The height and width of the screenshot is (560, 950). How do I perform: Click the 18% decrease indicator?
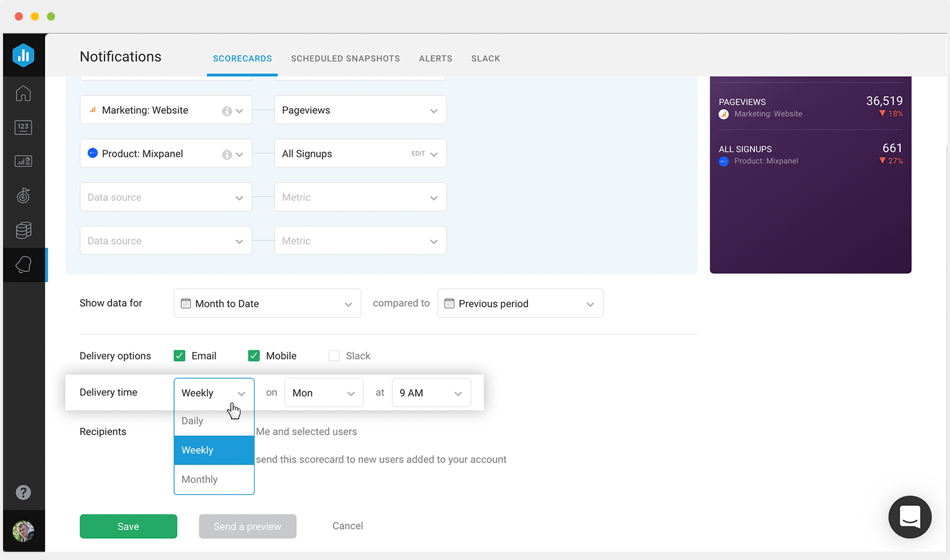pos(891,114)
